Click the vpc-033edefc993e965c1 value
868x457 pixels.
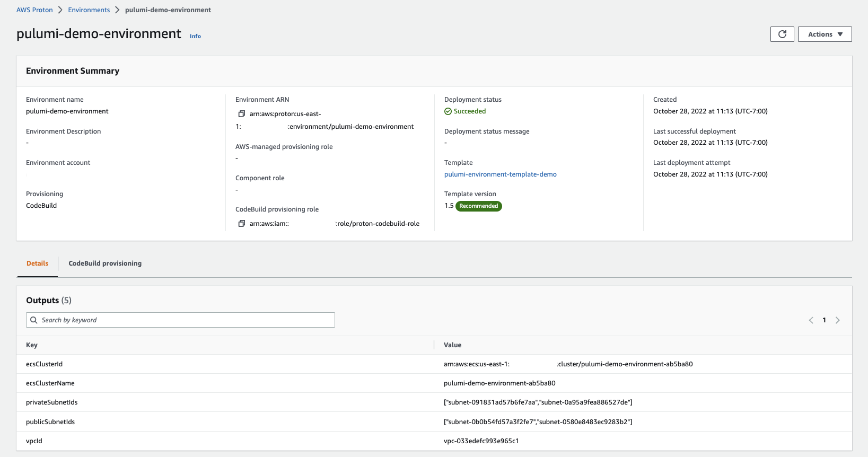(481, 441)
